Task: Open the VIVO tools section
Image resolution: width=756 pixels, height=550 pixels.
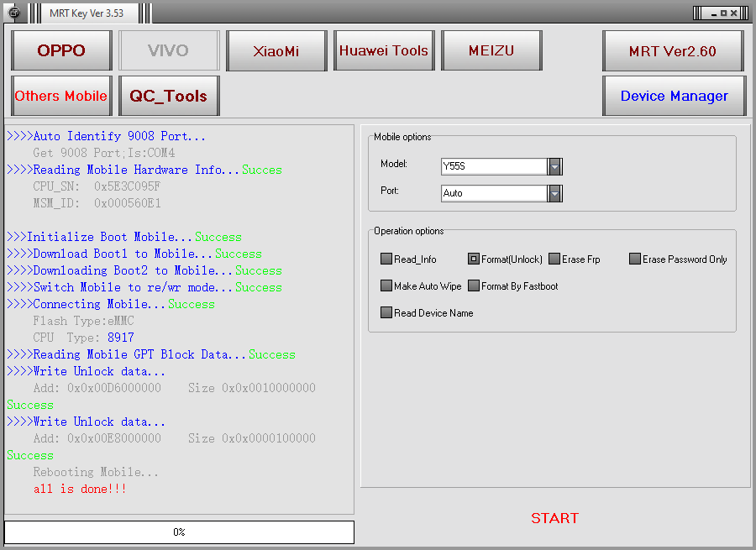Action: click(x=169, y=50)
